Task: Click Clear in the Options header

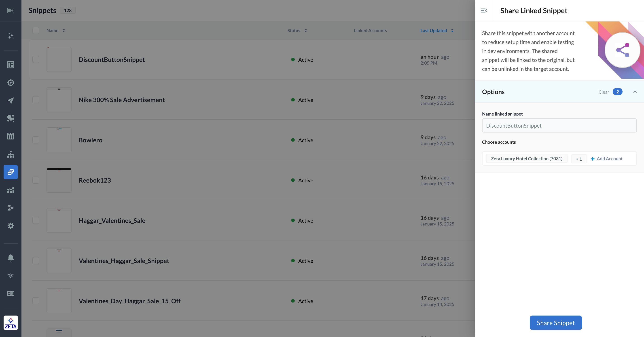Action: 604,92
